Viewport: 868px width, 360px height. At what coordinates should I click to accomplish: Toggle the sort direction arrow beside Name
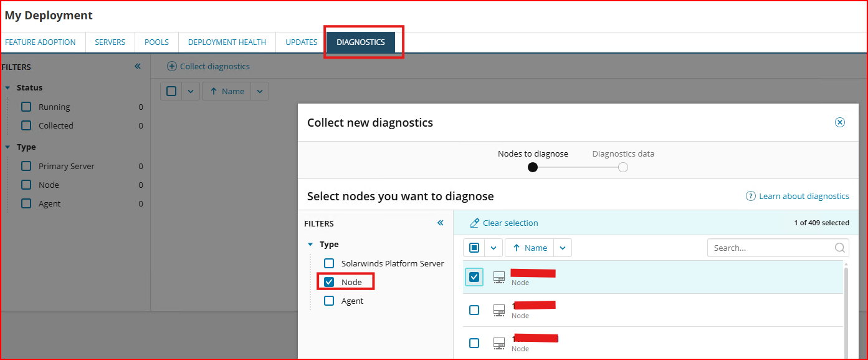(516, 248)
